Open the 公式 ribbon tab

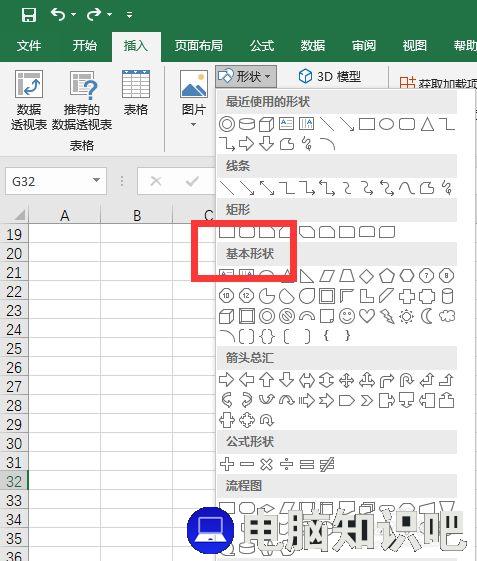262,46
